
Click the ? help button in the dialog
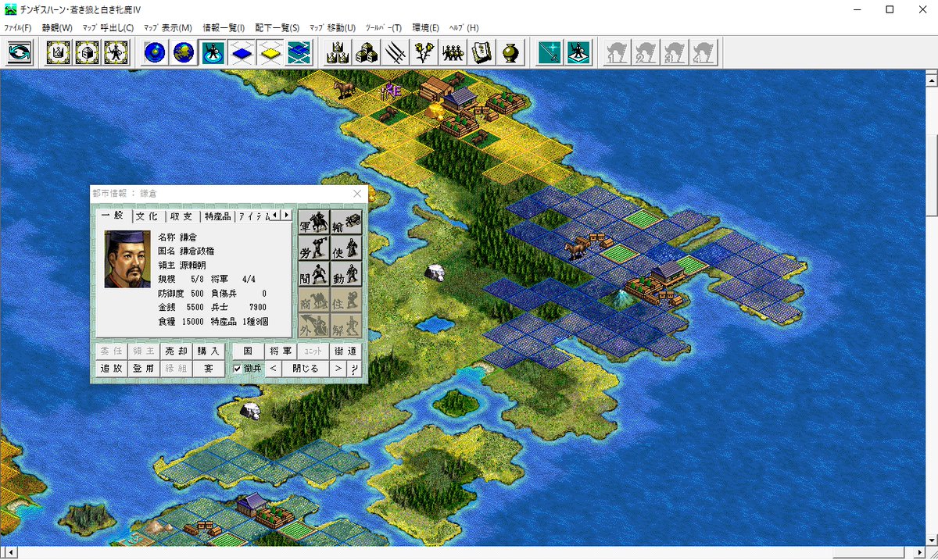coord(354,368)
